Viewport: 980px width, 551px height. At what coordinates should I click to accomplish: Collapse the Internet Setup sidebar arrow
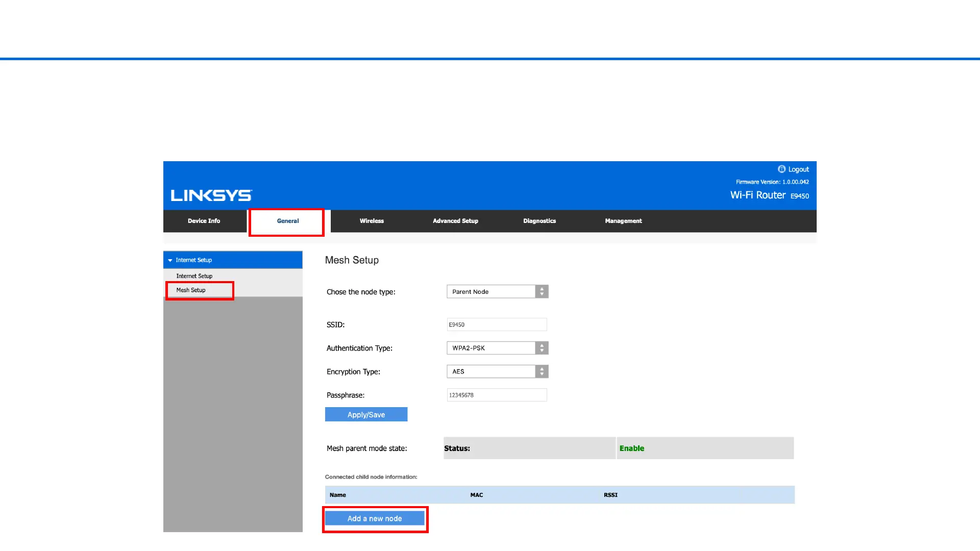170,260
